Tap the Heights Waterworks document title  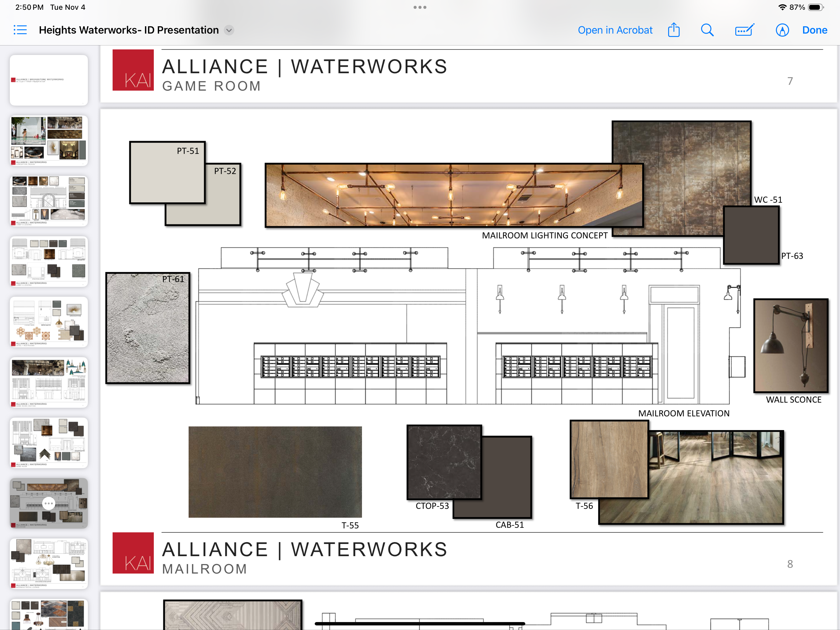point(129,30)
